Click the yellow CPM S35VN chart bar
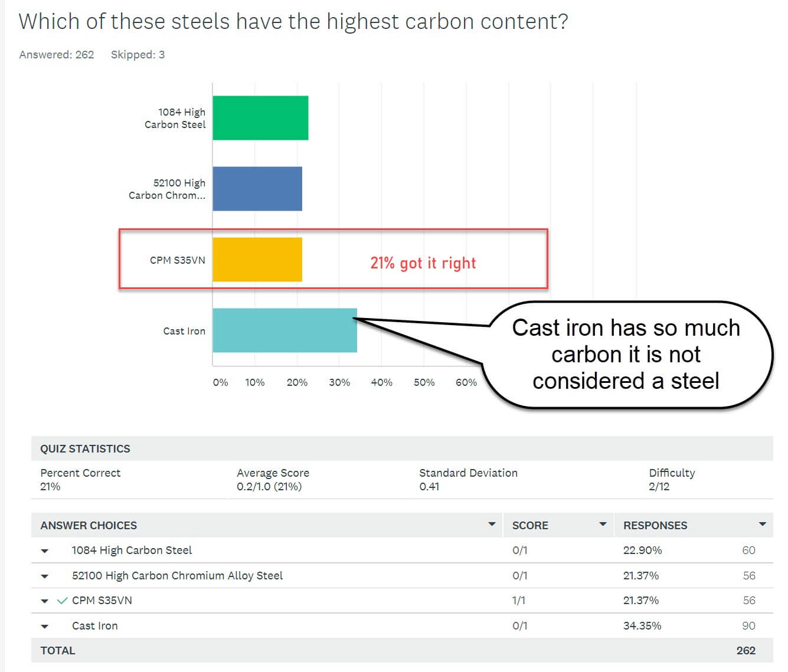 [x=257, y=260]
